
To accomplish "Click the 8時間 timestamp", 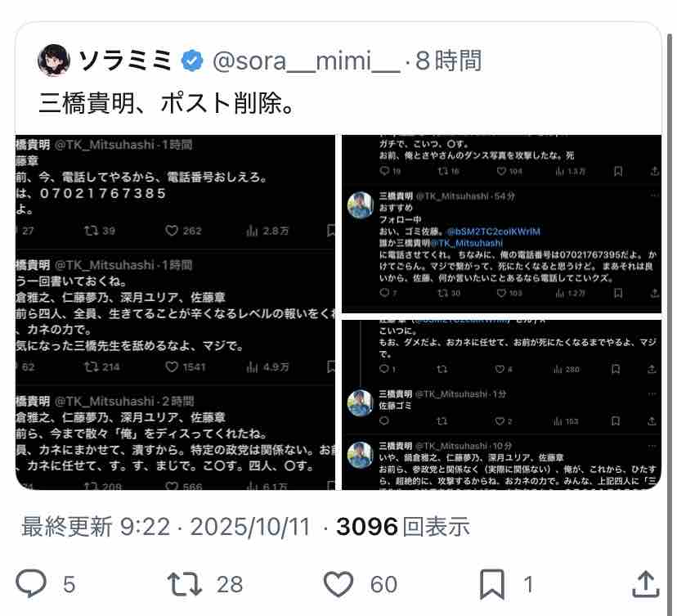I will tap(448, 61).
